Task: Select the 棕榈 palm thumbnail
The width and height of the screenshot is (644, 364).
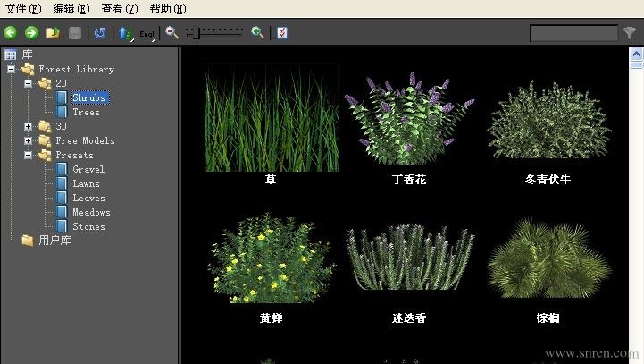Action: 548,258
